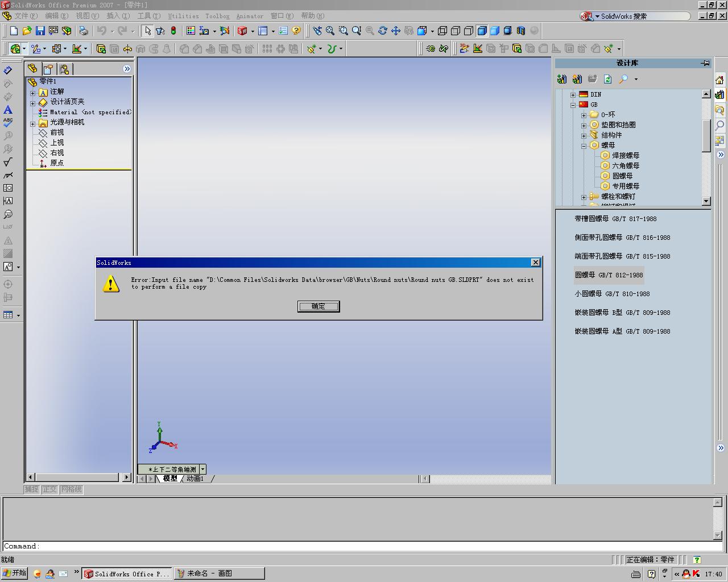Click Add to Library icon in design library

click(x=562, y=79)
